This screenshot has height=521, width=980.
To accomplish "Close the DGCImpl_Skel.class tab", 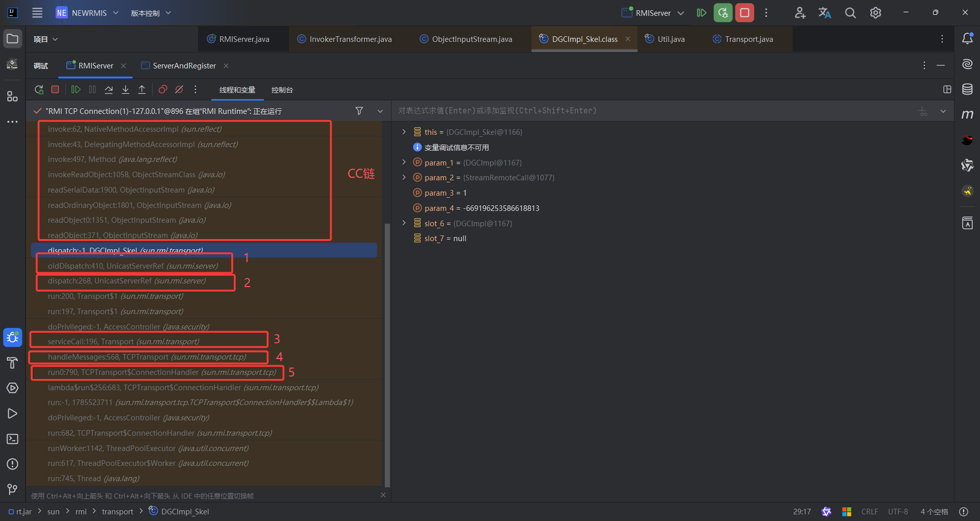I will tap(628, 39).
